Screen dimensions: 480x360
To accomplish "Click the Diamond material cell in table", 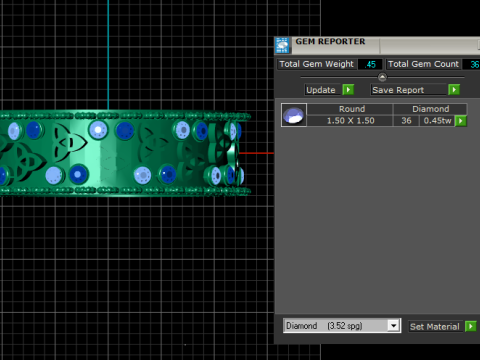I will click(x=430, y=109).
